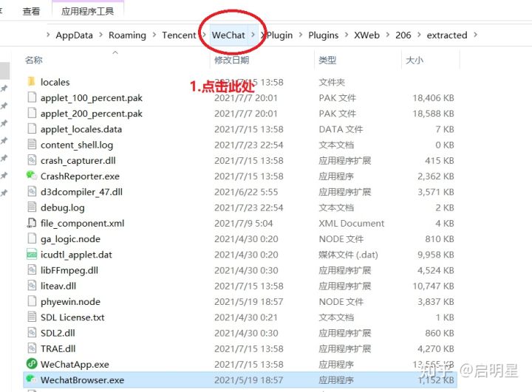Screen dimensions: 532x392
Task: Expand the chevron after 206 in the path
Action: click(x=419, y=35)
